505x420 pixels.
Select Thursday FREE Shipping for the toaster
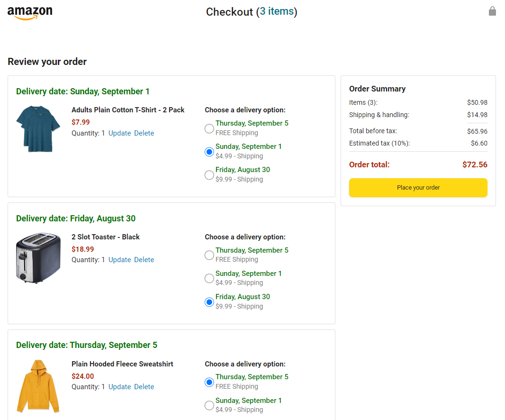coord(209,255)
